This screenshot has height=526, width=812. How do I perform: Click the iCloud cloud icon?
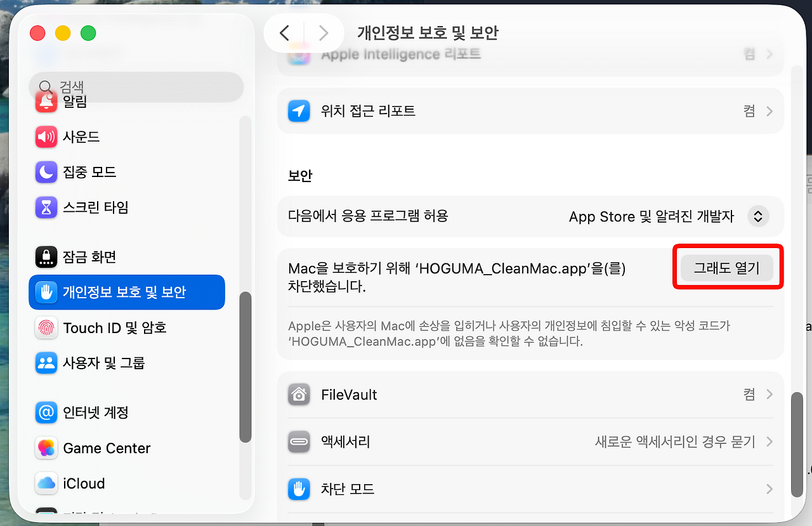point(46,483)
